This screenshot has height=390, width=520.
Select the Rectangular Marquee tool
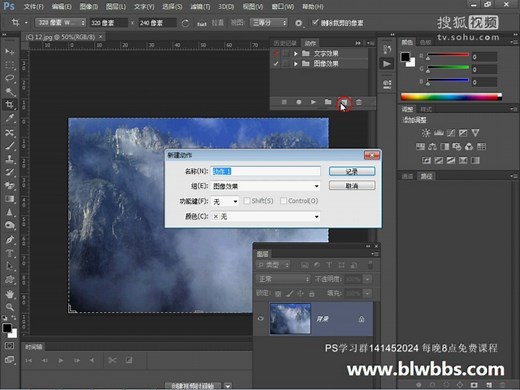click(9, 65)
